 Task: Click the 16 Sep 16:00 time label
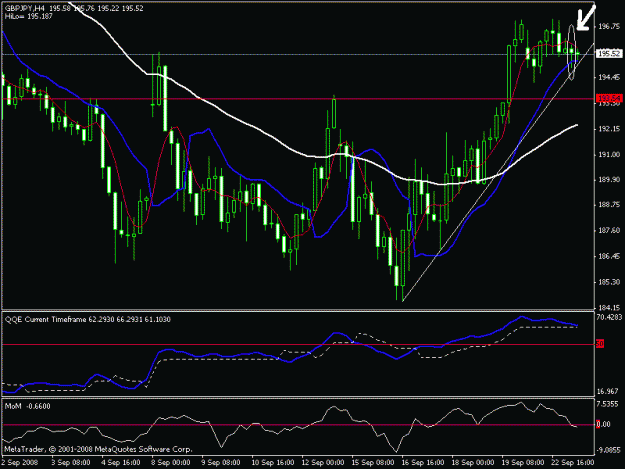coord(423,462)
